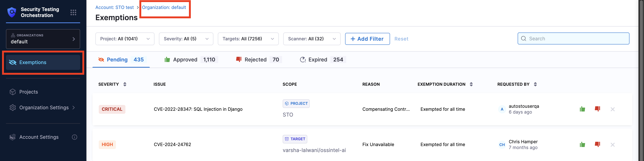Sort by Exemption Duration column arrows
644x161 pixels.
coord(471,84)
